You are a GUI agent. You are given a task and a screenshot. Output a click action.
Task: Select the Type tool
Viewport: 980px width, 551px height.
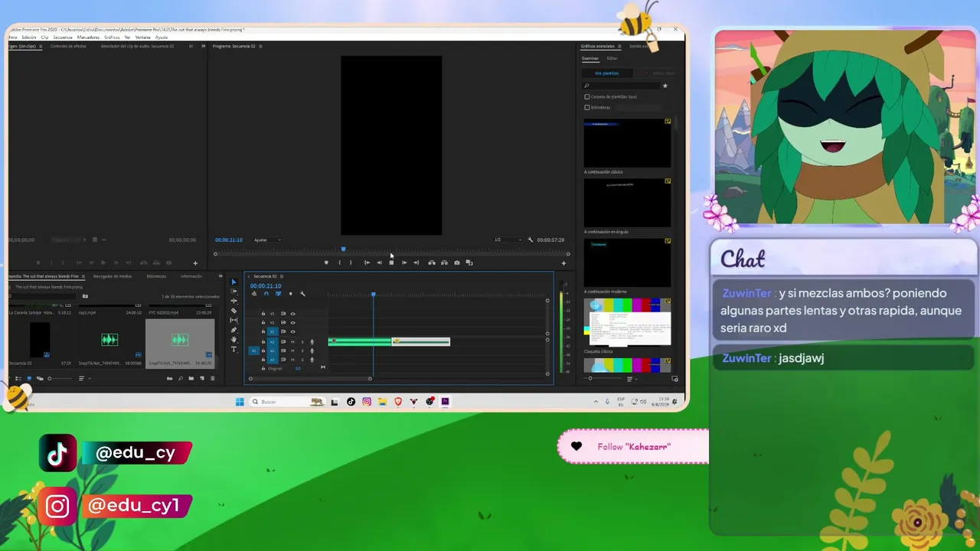[234, 349]
